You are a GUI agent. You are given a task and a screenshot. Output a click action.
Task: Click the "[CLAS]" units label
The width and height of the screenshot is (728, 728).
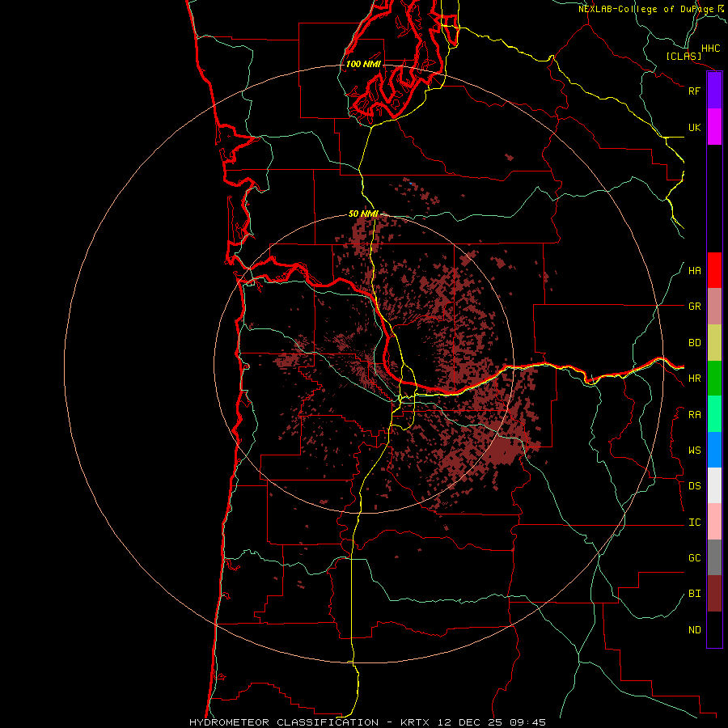tap(684, 56)
